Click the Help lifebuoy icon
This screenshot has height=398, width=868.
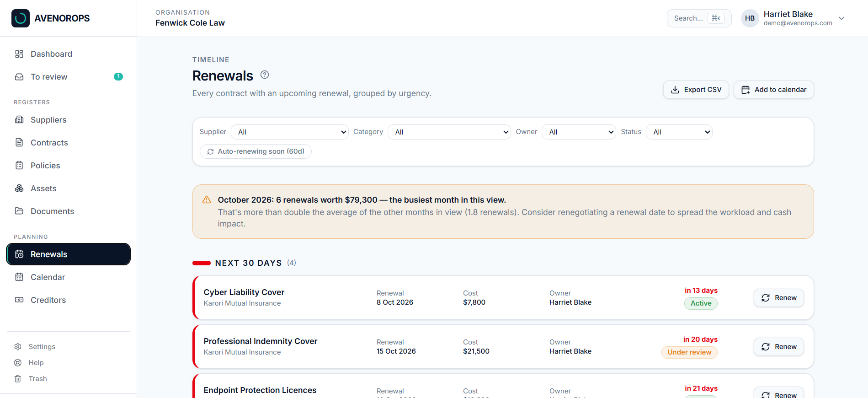18,363
